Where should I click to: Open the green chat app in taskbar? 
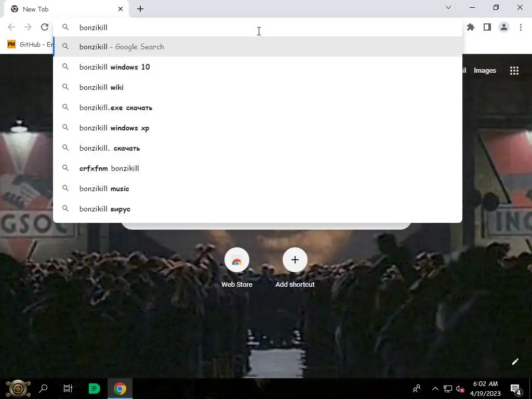pos(94,389)
